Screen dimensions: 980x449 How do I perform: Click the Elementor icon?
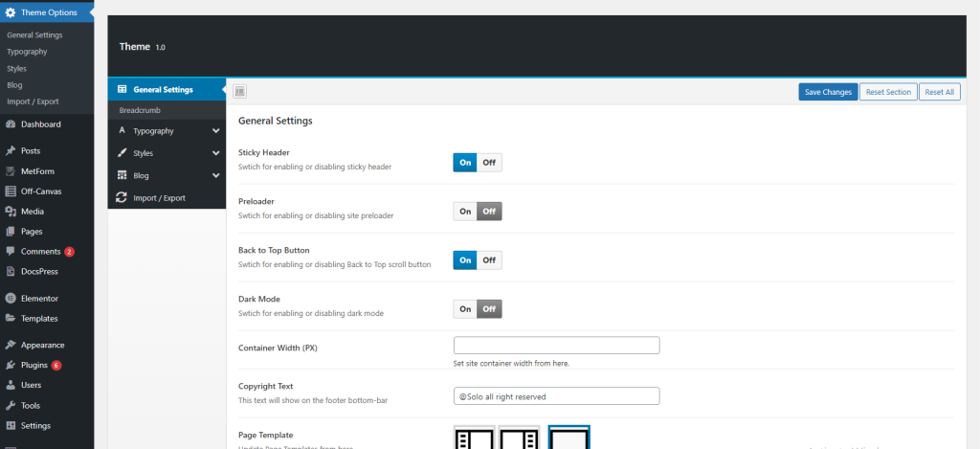tap(11, 298)
